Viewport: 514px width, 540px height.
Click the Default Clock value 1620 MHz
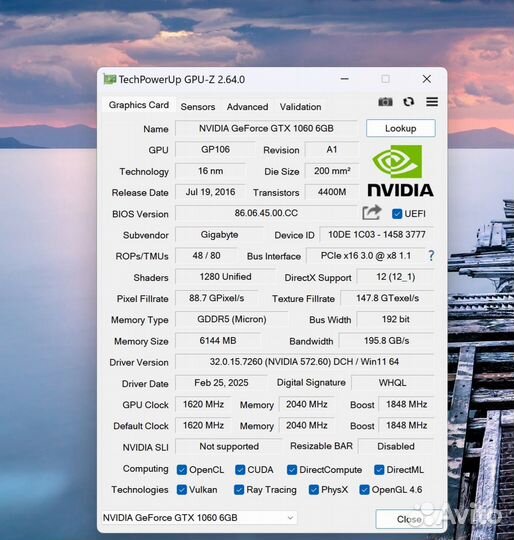point(203,425)
